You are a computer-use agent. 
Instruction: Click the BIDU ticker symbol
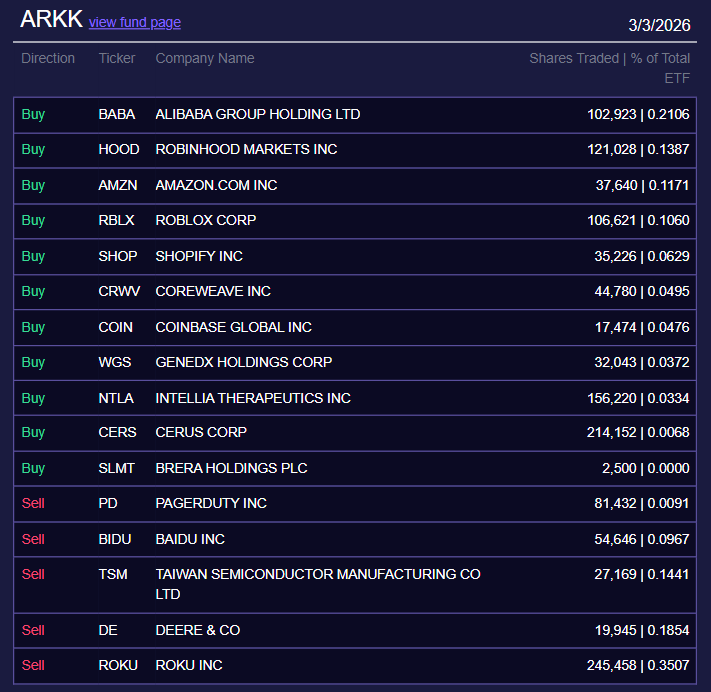point(115,539)
